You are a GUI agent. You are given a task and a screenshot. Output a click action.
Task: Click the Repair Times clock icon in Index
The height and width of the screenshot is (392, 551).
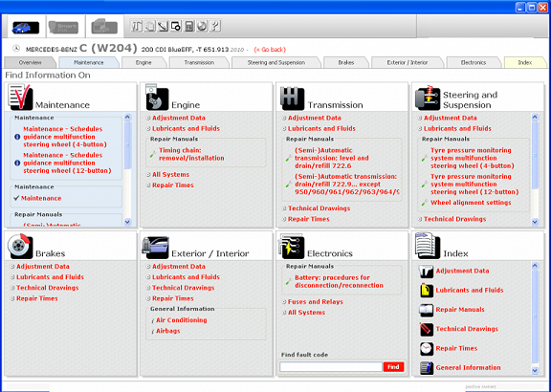(x=427, y=348)
